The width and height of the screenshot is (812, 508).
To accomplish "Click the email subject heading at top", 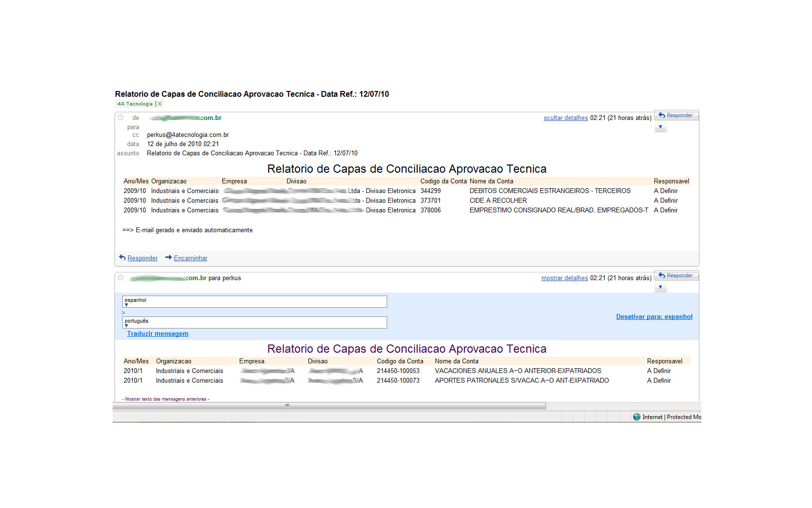I will 252,94.
